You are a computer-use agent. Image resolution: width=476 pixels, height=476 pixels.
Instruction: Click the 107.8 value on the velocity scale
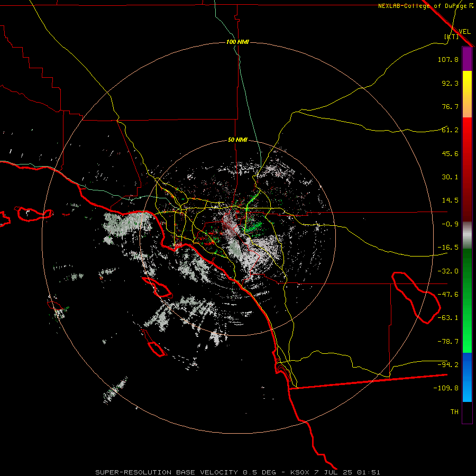point(448,59)
